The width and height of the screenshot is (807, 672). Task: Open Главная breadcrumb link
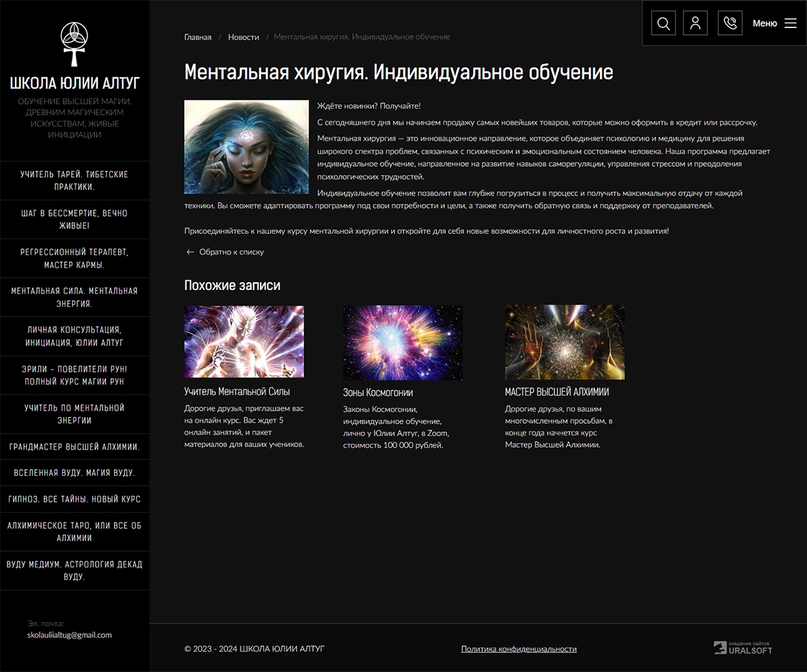tap(198, 37)
